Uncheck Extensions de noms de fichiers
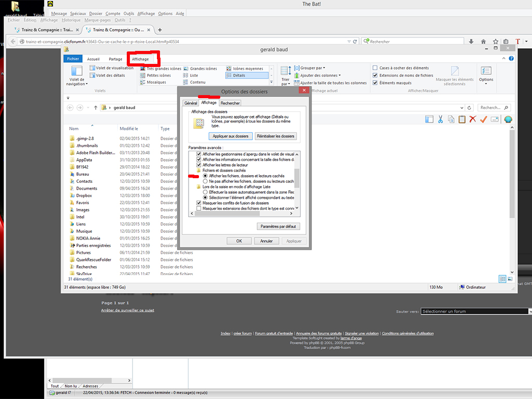 click(x=375, y=75)
